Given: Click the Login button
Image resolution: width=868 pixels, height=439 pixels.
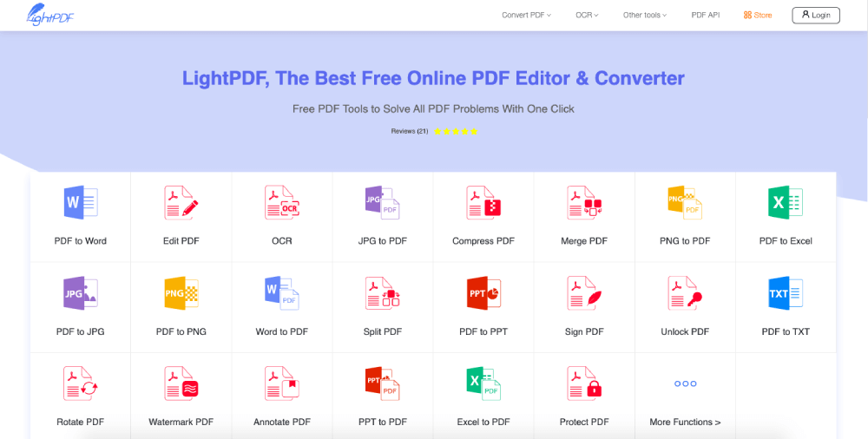Looking at the screenshot, I should click(815, 15).
